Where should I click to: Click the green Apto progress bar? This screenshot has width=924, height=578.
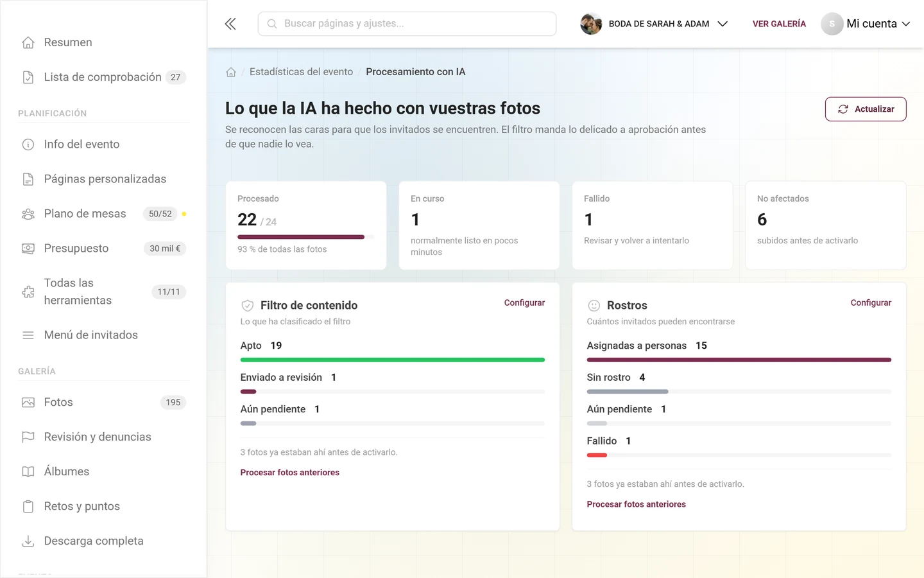[393, 360]
